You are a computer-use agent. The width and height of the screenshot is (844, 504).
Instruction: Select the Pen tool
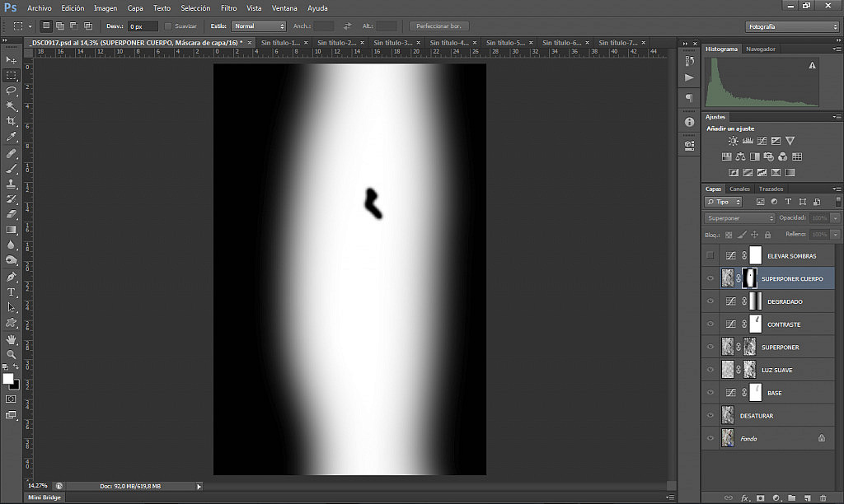tap(12, 277)
